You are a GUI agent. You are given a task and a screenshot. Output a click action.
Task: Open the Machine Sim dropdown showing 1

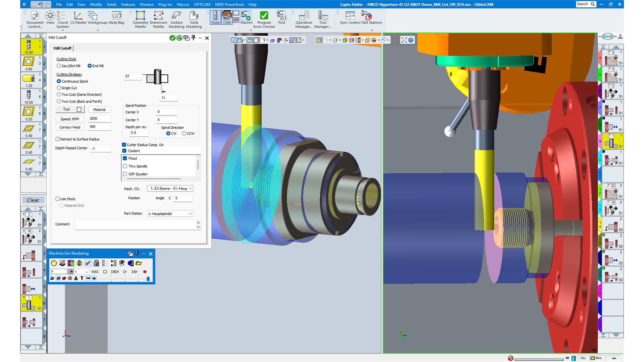click(81, 272)
